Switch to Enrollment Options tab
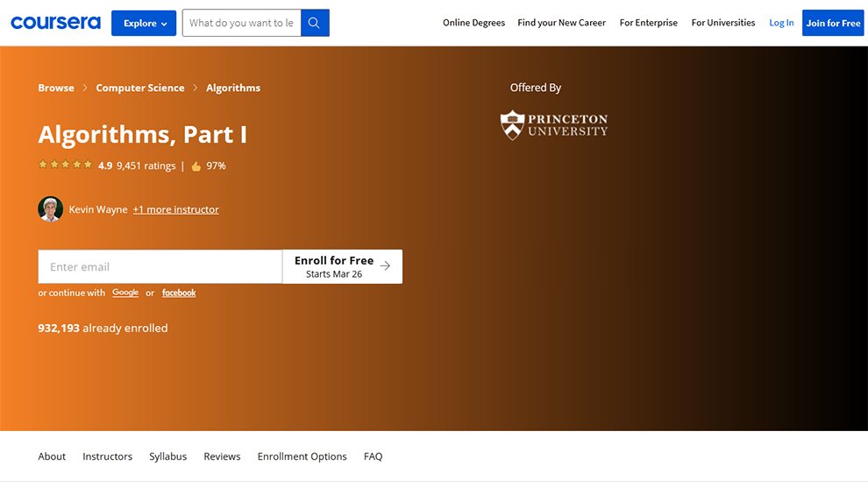Screen dimensions: 868x494 click(302, 456)
